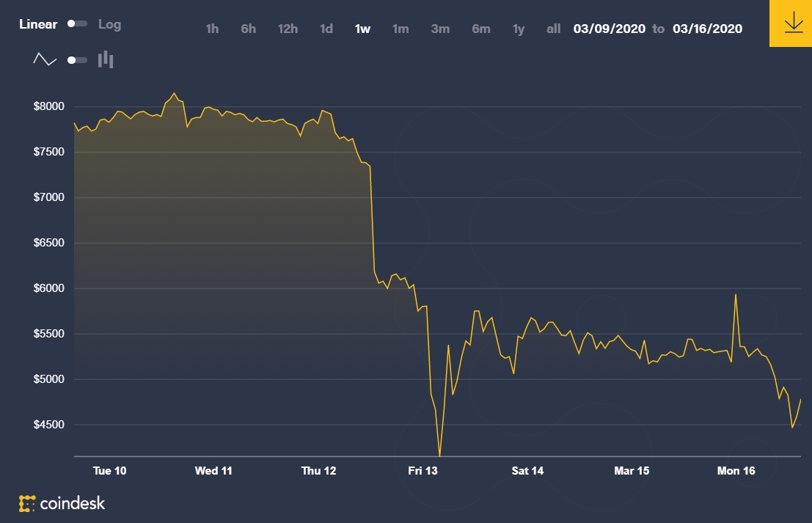This screenshot has height=523, width=812.
Task: Select the line chart icon
Action: pyautogui.click(x=45, y=59)
